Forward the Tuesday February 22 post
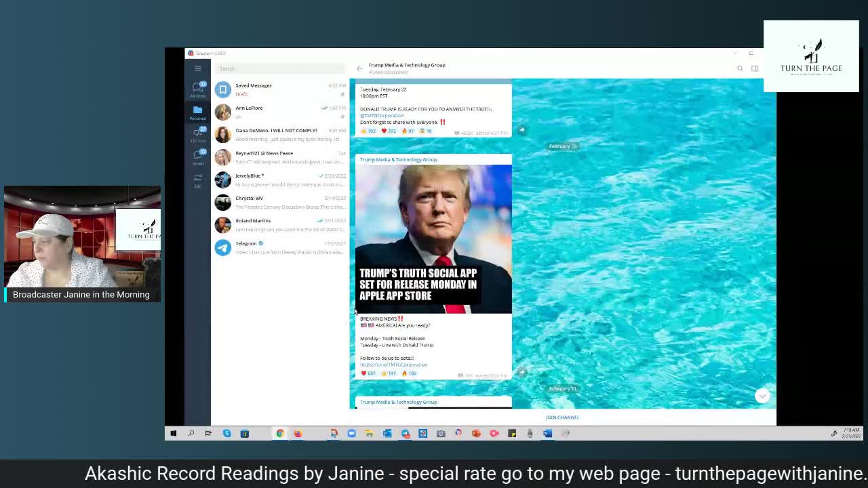 point(521,129)
